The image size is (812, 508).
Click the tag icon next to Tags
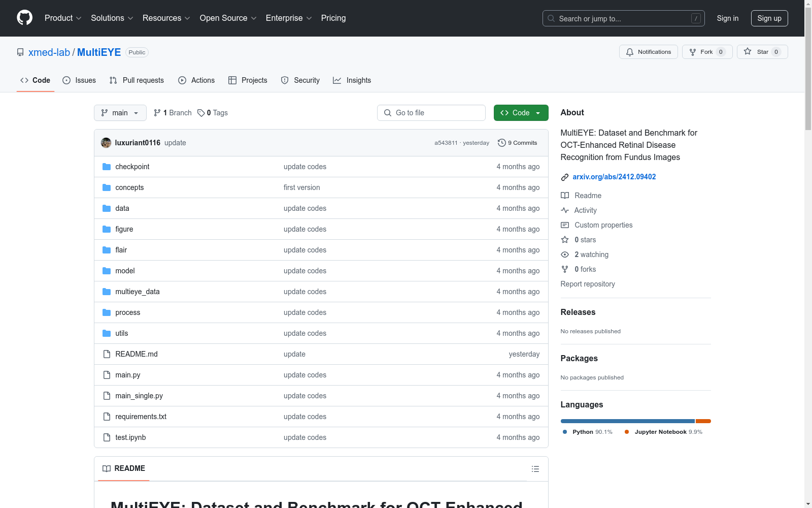tap(201, 113)
